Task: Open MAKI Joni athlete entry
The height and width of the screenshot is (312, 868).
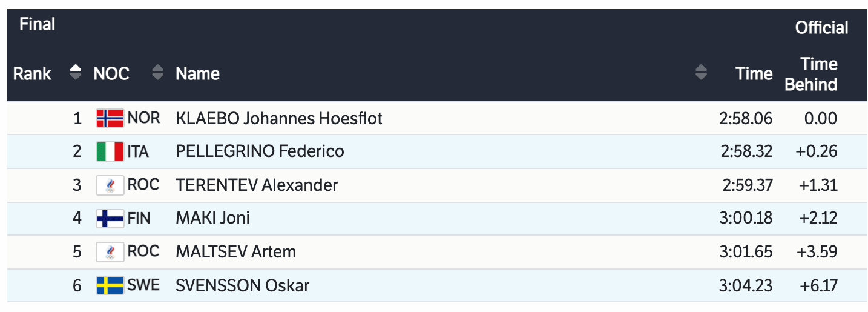Action: [212, 218]
